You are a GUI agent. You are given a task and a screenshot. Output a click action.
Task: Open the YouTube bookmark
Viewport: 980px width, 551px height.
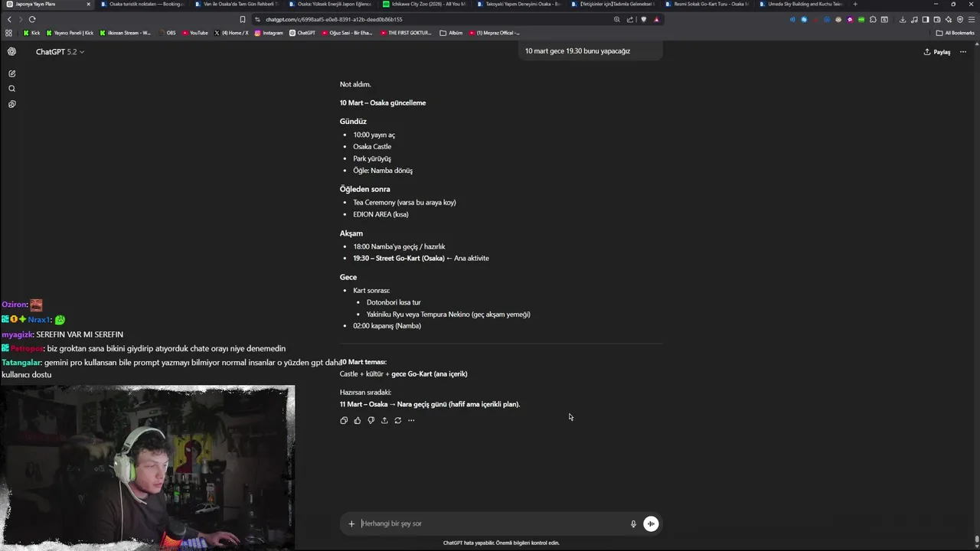(x=195, y=33)
